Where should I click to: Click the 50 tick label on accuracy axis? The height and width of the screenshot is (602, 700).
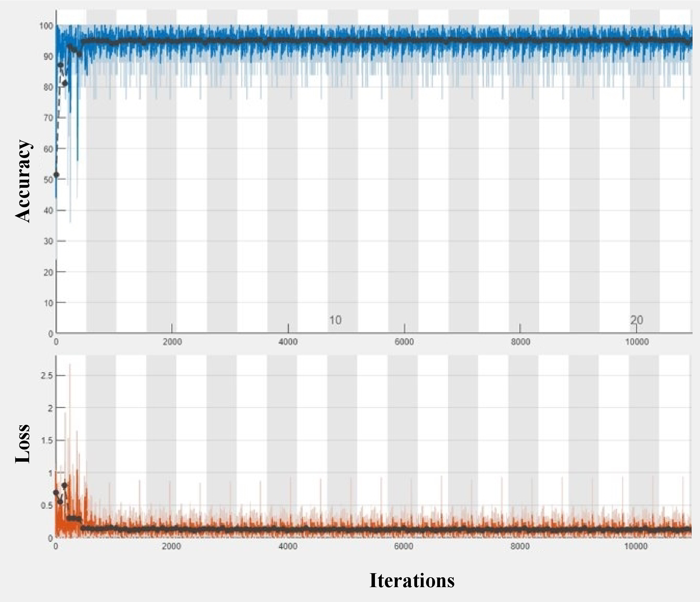(x=48, y=180)
